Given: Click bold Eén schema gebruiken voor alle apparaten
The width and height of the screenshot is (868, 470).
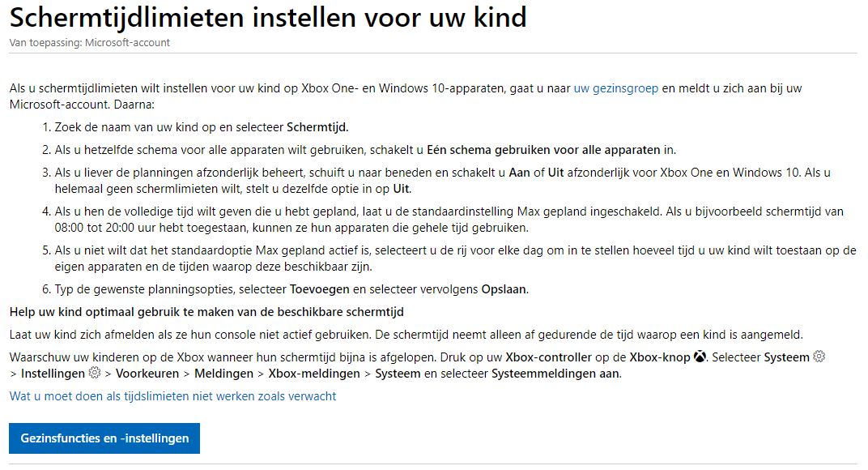Looking at the screenshot, I should click(x=543, y=150).
